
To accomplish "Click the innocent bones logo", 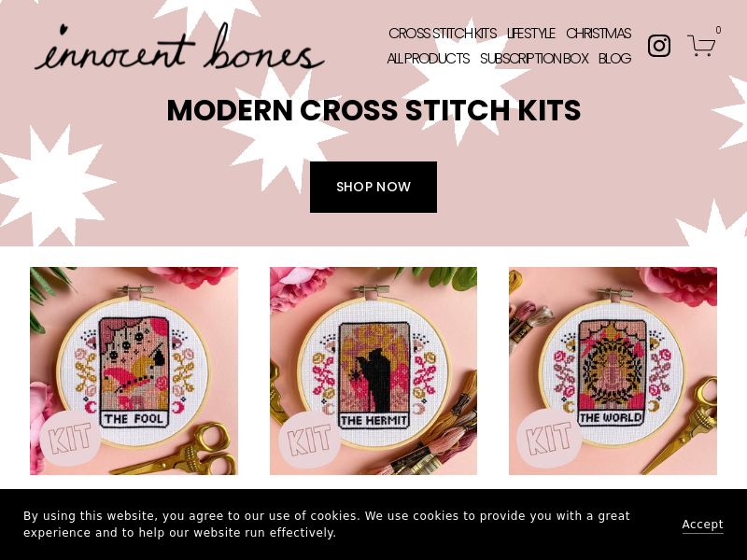I will pyautogui.click(x=179, y=47).
